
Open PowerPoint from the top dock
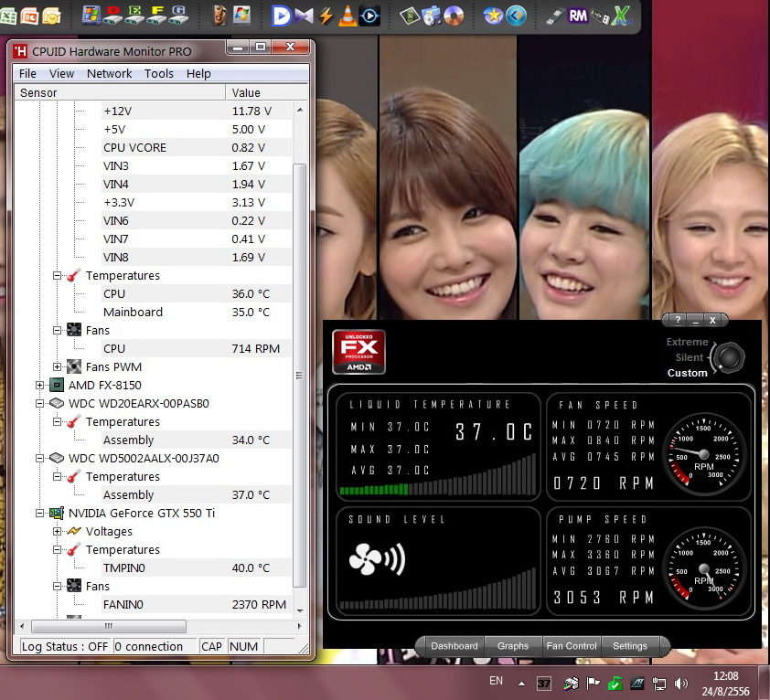pyautogui.click(x=30, y=16)
